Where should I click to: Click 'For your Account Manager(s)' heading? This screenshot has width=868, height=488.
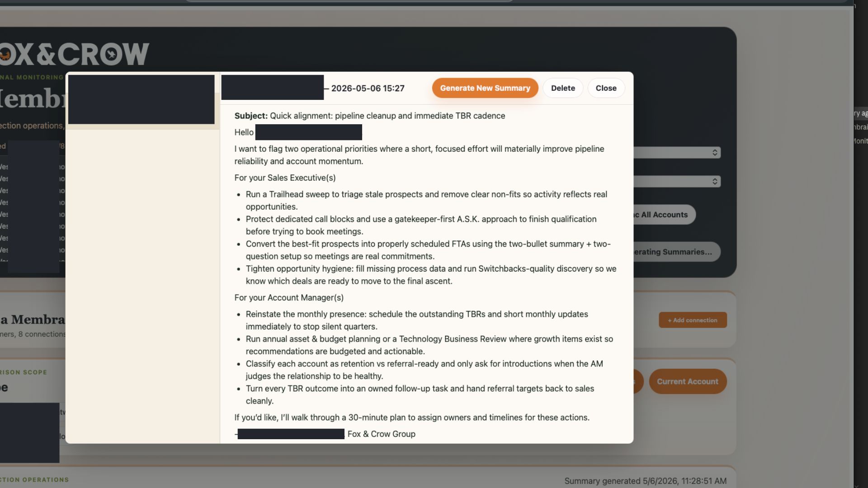[x=289, y=297]
